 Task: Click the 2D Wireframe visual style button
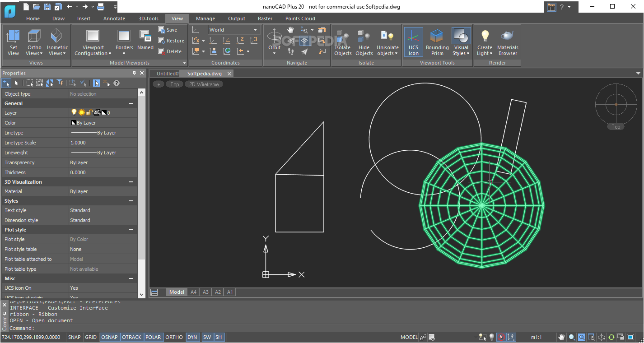[x=204, y=84]
